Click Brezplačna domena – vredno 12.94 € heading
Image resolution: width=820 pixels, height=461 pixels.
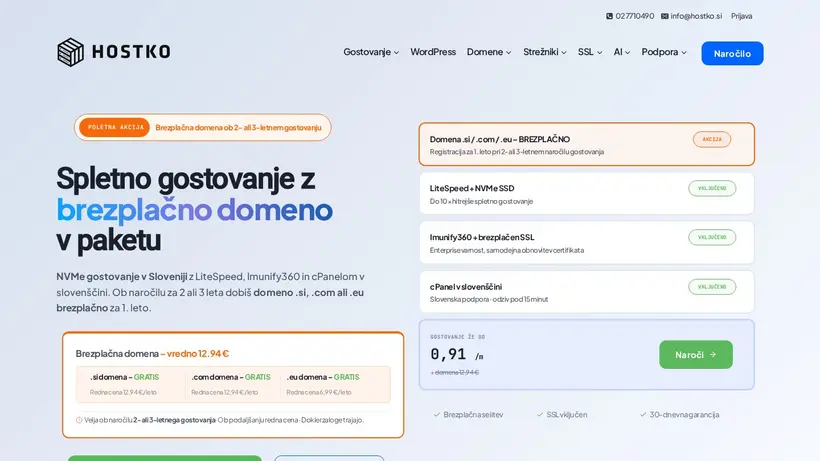(152, 353)
